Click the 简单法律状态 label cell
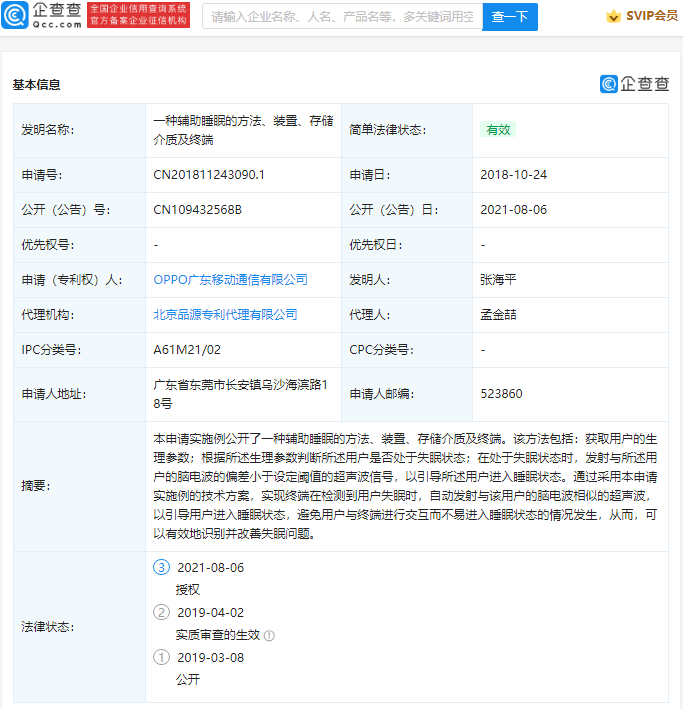 (x=407, y=130)
